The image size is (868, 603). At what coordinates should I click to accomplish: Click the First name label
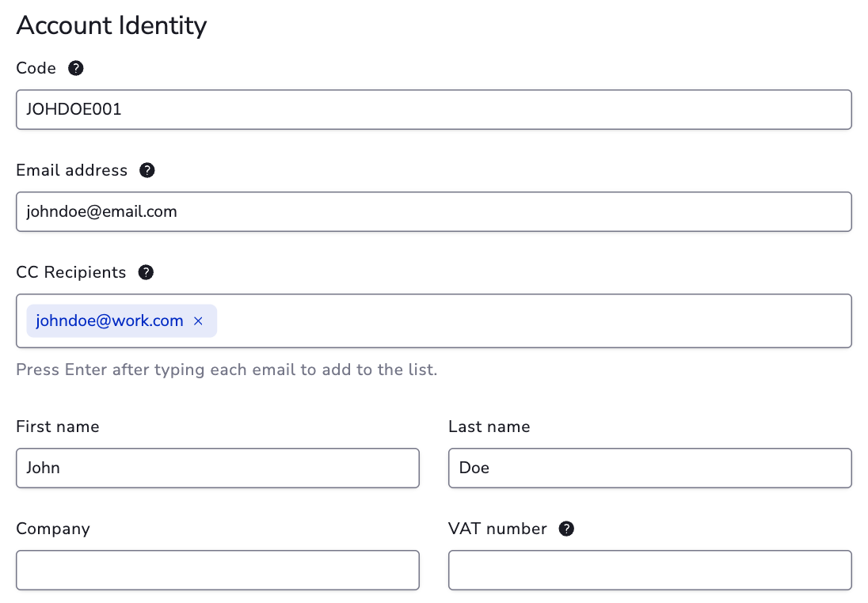click(58, 427)
